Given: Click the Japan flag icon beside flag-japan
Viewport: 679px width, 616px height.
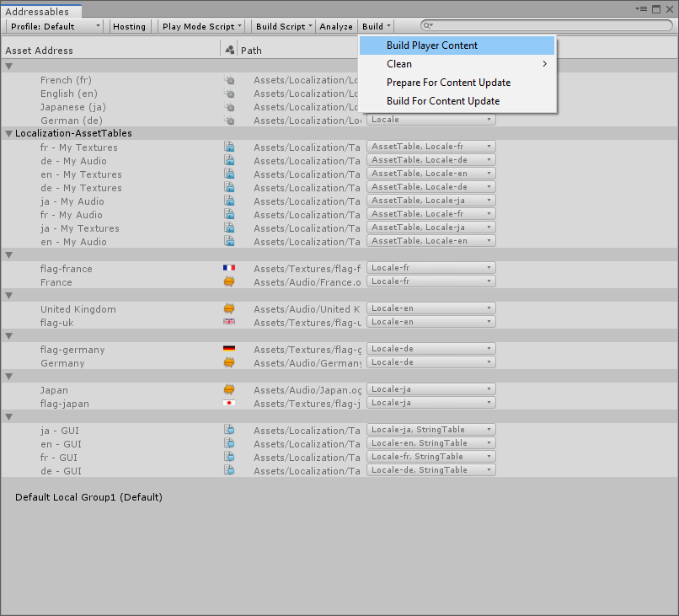Looking at the screenshot, I should (x=229, y=404).
